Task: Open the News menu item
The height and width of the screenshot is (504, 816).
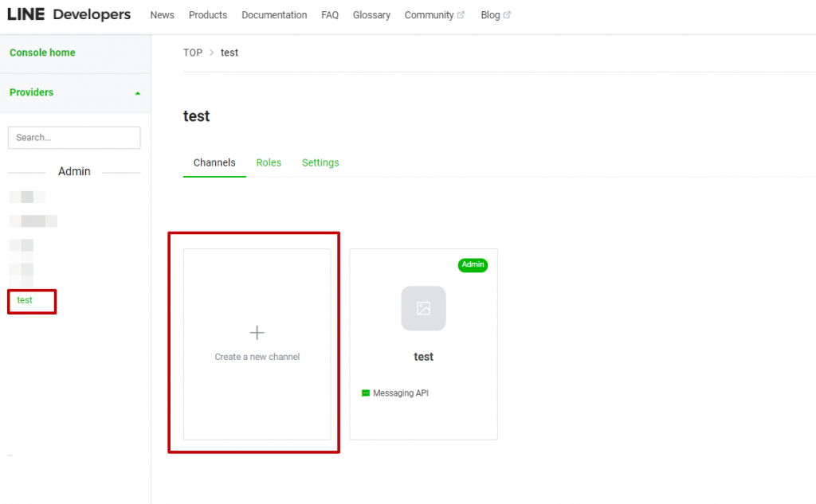Action: tap(162, 14)
